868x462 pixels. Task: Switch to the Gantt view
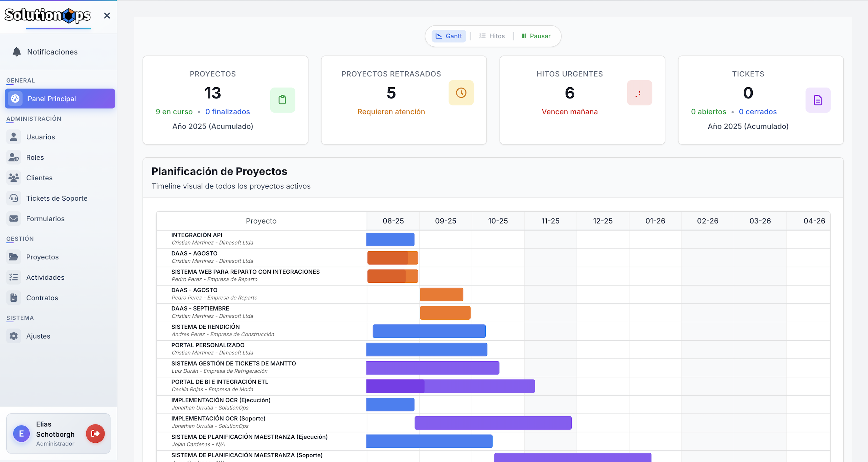pos(449,36)
